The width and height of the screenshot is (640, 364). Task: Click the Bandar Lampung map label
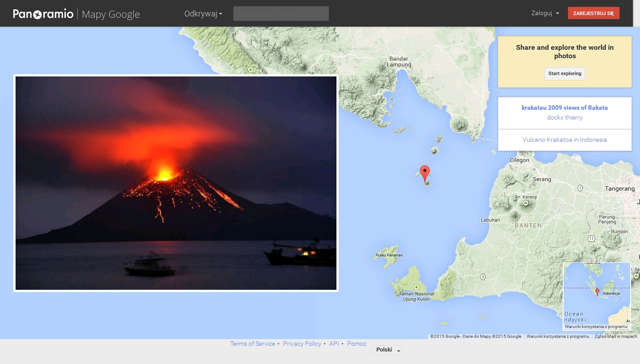coord(399,61)
